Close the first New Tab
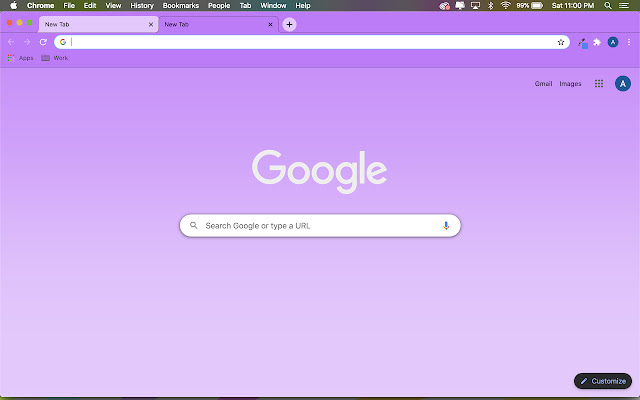The width and height of the screenshot is (640, 400). coord(151,24)
